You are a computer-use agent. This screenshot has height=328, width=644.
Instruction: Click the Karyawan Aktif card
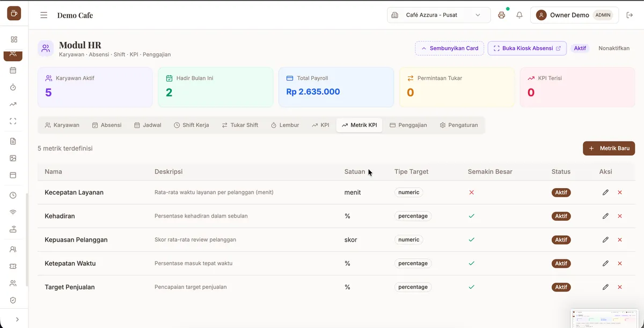tap(95, 87)
